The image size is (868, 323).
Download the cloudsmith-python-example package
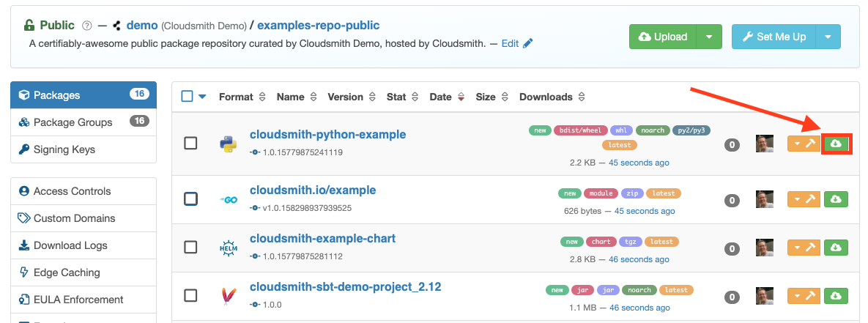(837, 144)
